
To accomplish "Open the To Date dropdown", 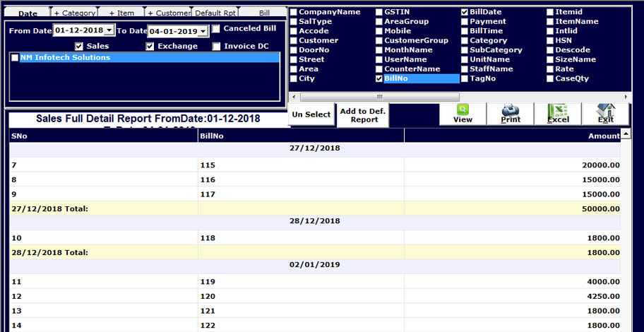I will (x=203, y=31).
